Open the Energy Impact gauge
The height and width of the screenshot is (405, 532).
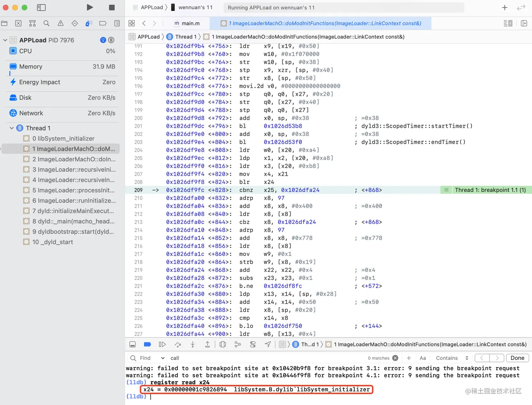pos(62,82)
